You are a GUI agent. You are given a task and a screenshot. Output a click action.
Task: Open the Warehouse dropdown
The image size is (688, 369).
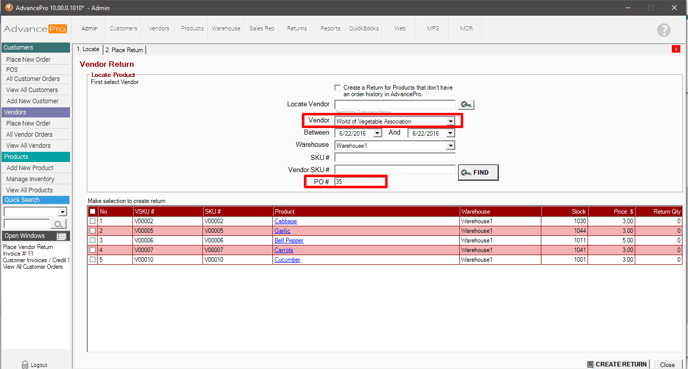(x=451, y=146)
